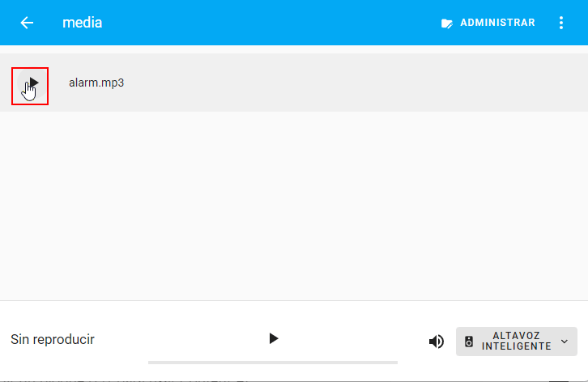This screenshot has height=382, width=588.
Task: Click blank space in the blue header bar
Action: coord(267,23)
